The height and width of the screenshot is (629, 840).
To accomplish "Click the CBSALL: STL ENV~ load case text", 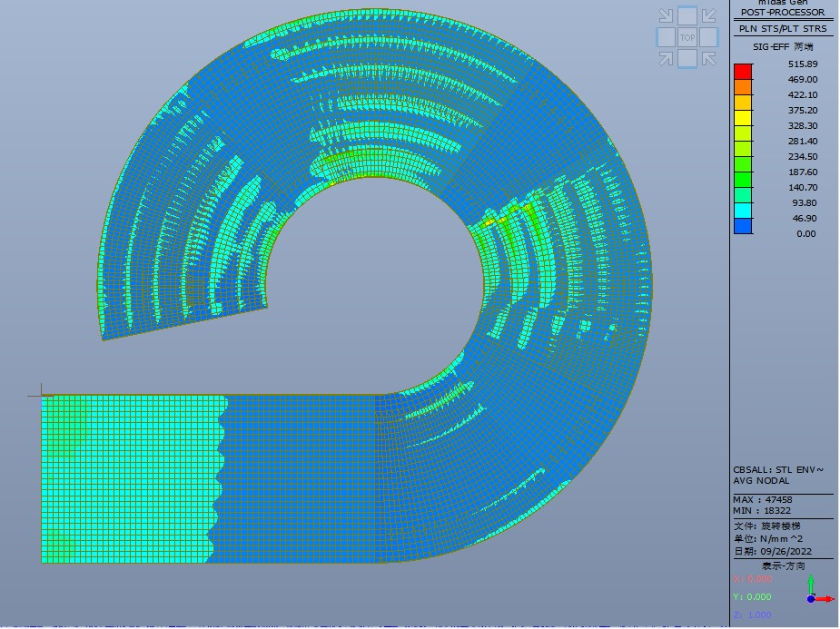I will tap(778, 470).
